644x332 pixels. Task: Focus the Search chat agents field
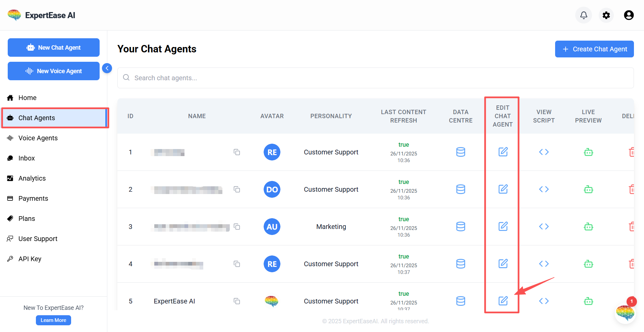coord(376,78)
